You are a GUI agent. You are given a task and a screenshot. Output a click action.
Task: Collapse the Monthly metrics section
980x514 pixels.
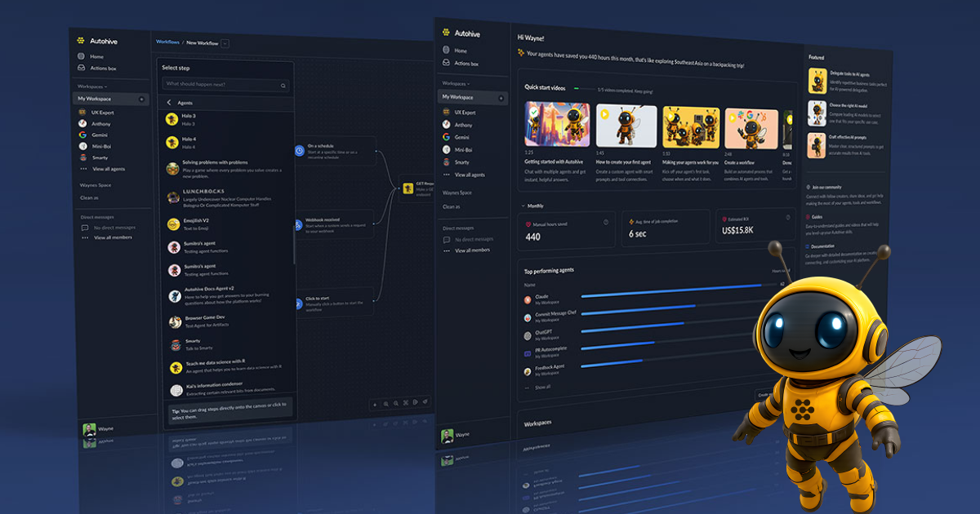523,207
